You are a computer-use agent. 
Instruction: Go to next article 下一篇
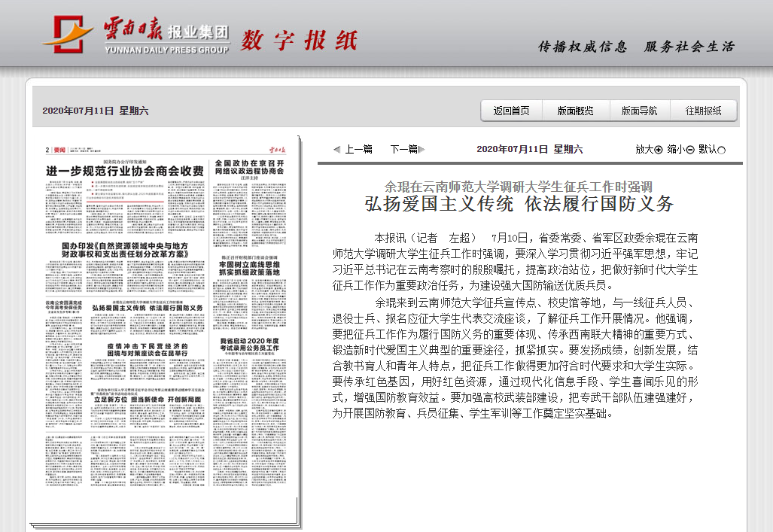(x=403, y=149)
